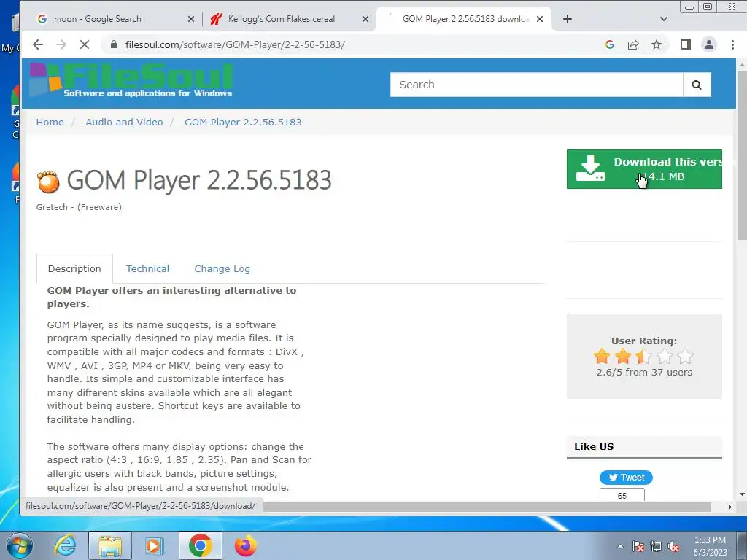747x560 pixels.
Task: Open the Technical tab
Action: [x=147, y=268]
